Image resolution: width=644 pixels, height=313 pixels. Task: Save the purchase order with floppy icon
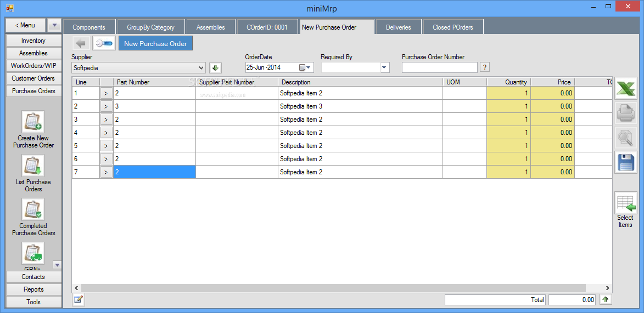coord(625,162)
